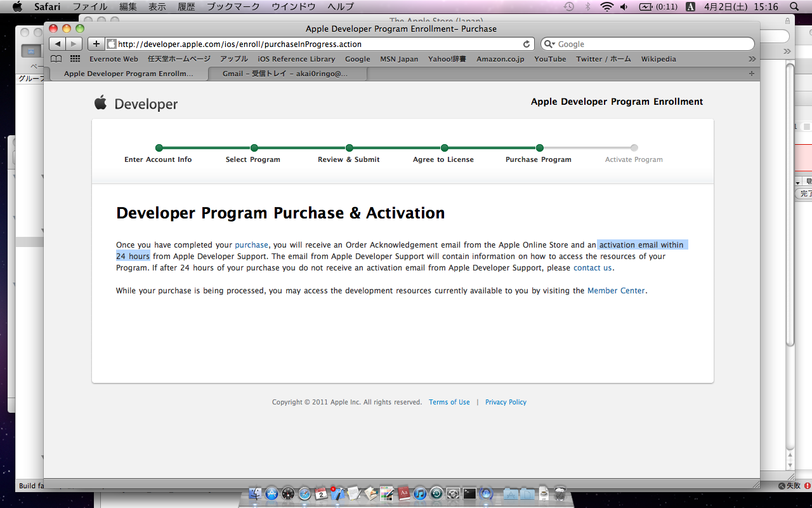This screenshot has width=812, height=508.
Task: Open Spotlight search magnifier
Action: point(794,6)
